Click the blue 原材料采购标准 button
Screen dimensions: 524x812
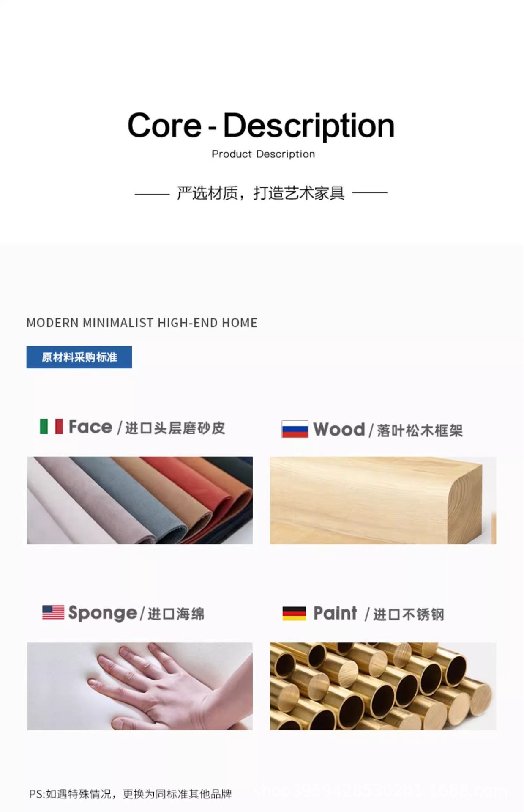click(79, 357)
